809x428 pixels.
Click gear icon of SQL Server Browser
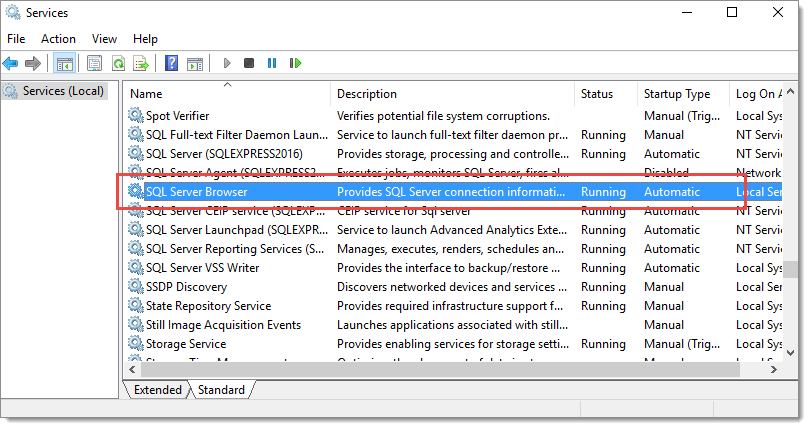(x=136, y=191)
